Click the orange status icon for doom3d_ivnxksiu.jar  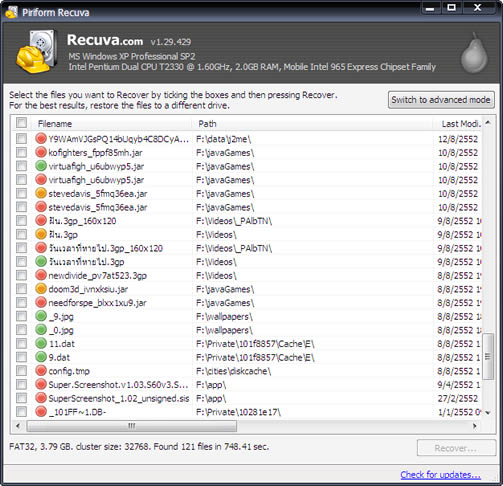(41, 289)
